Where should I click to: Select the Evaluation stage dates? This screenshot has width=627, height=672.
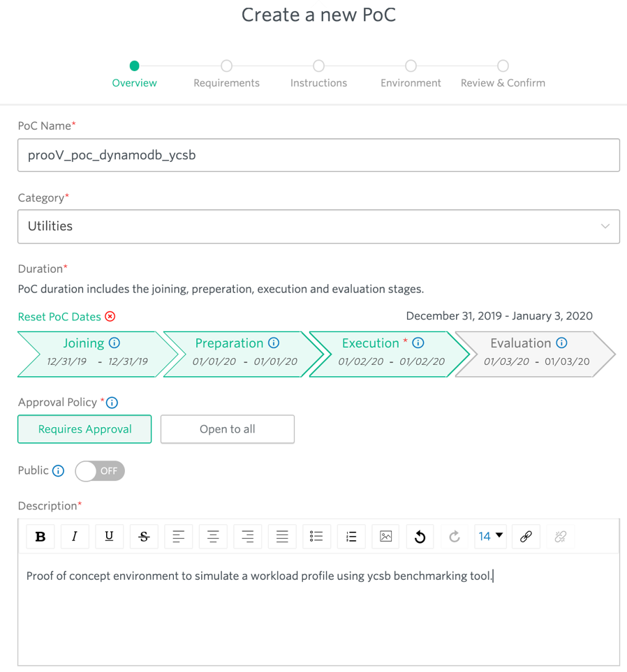[535, 354]
